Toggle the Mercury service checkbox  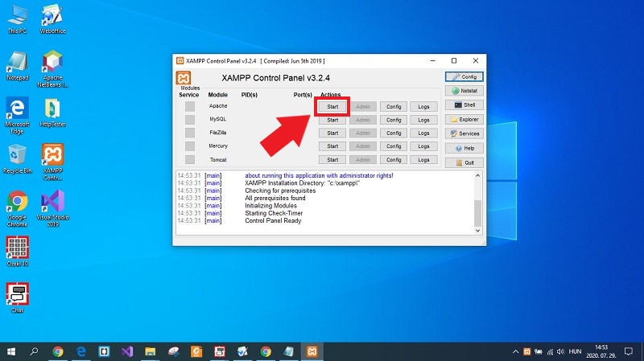[190, 146]
